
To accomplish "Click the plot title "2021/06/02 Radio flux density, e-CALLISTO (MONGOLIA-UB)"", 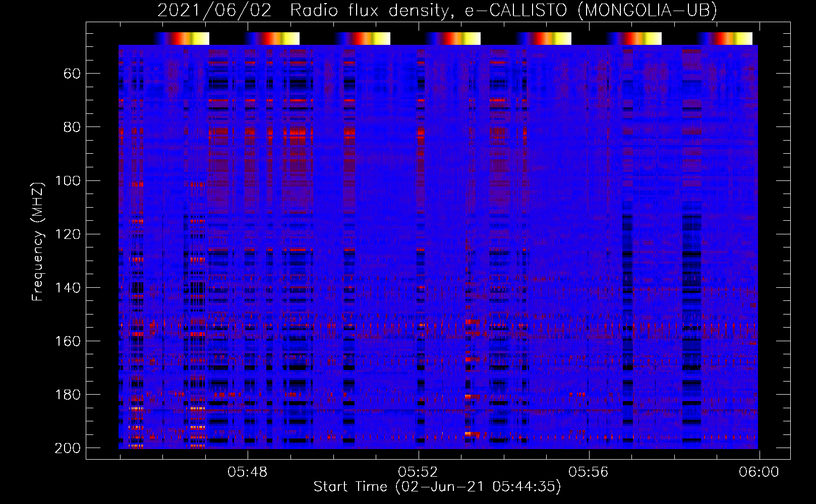I will (x=437, y=11).
